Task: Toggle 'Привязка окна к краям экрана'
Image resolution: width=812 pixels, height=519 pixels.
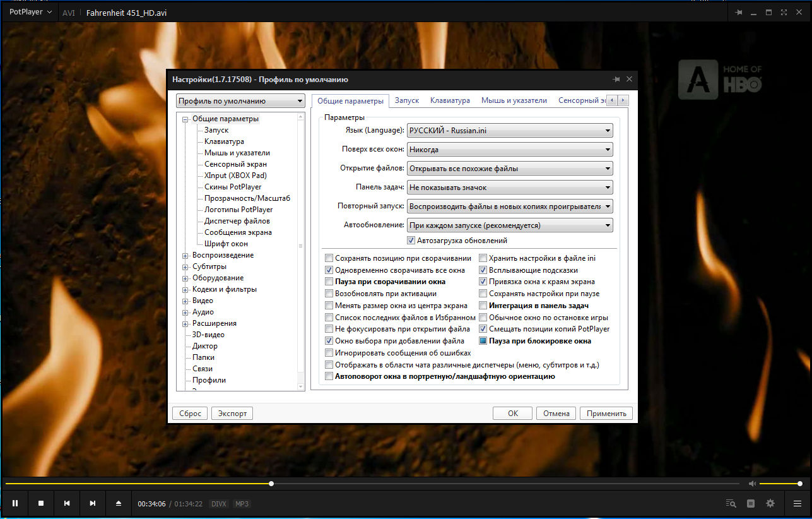Action: pyautogui.click(x=483, y=282)
